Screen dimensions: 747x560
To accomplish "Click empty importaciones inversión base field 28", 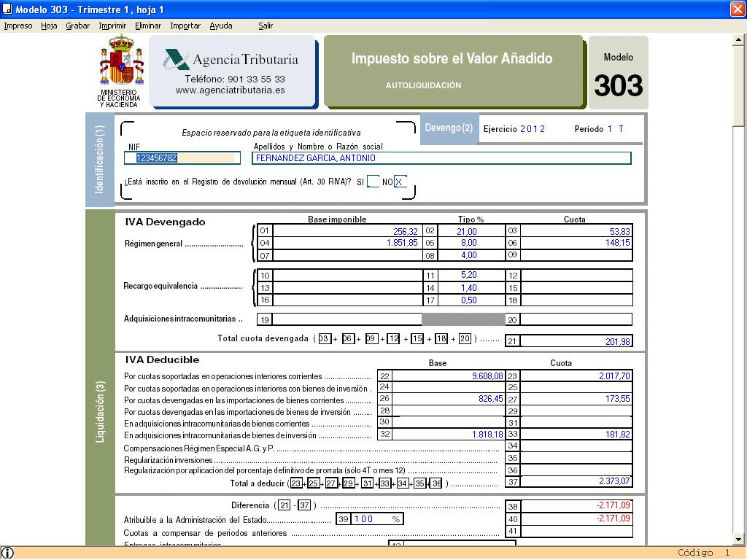I will coord(449,411).
